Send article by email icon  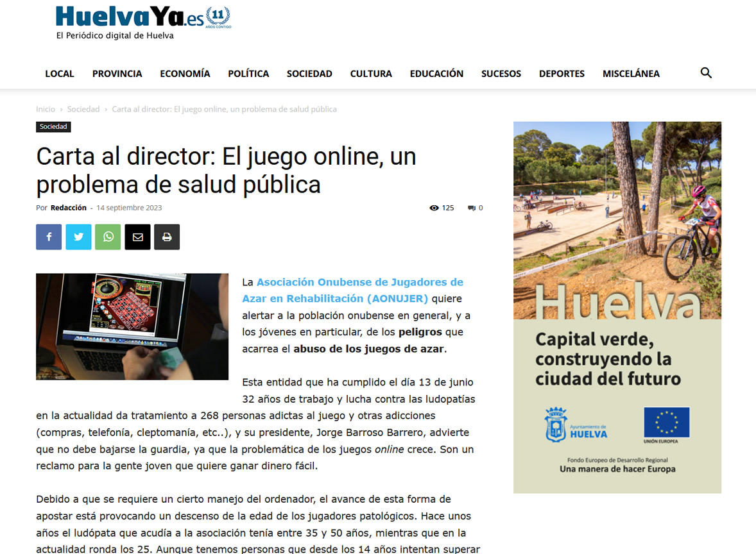137,237
